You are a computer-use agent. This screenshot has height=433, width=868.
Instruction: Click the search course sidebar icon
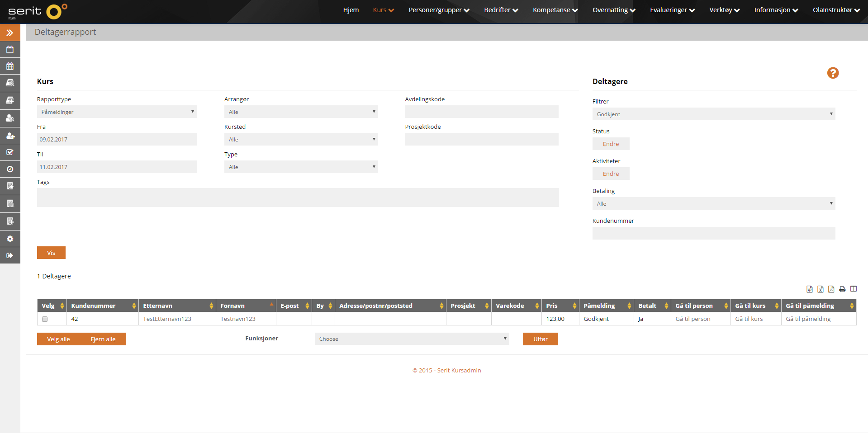pos(10,83)
